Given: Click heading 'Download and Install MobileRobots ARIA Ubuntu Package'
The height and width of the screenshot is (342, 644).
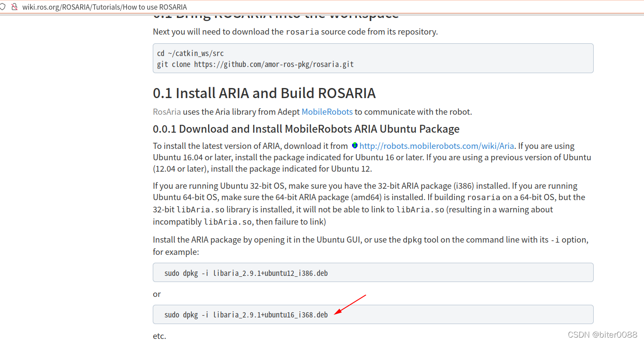Looking at the screenshot, I should 306,129.
